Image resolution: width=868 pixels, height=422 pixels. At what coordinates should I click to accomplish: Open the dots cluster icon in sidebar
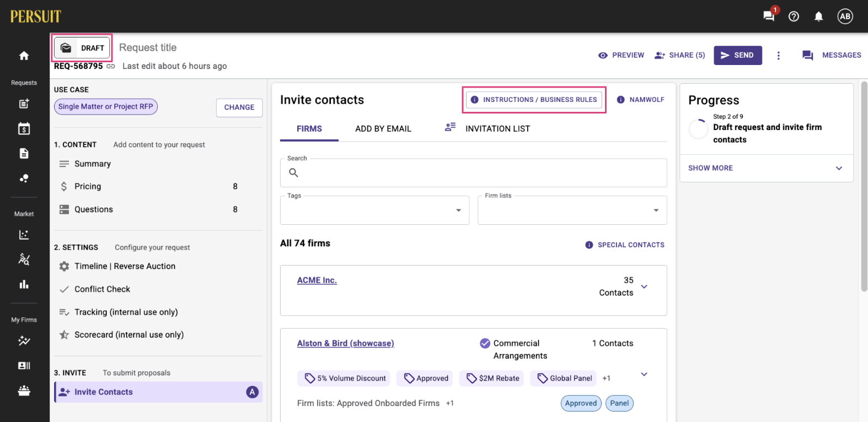24,178
